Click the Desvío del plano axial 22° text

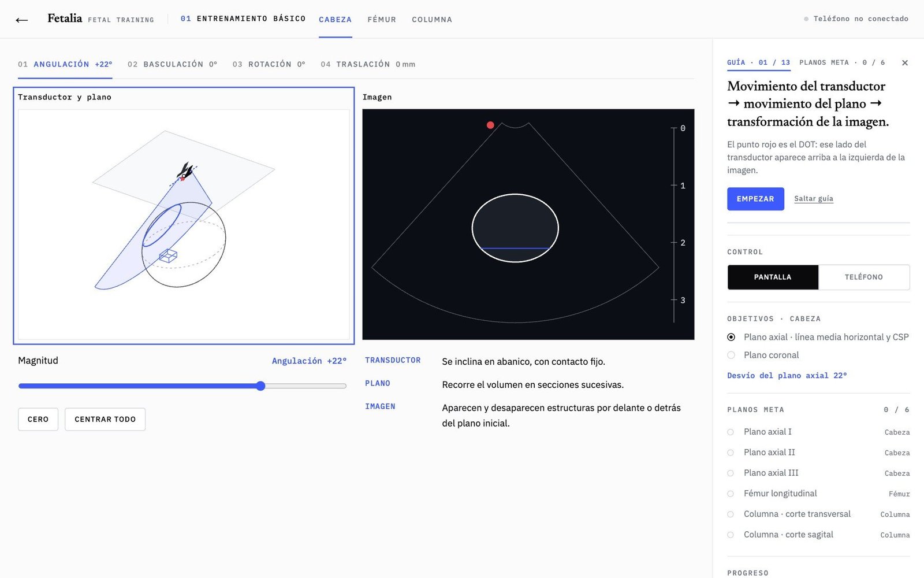(x=787, y=376)
